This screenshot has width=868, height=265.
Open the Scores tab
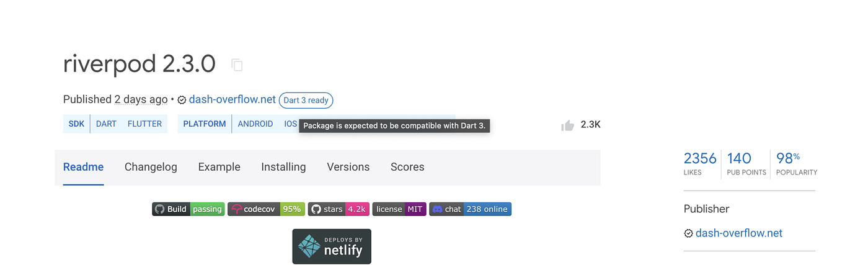[x=407, y=167]
